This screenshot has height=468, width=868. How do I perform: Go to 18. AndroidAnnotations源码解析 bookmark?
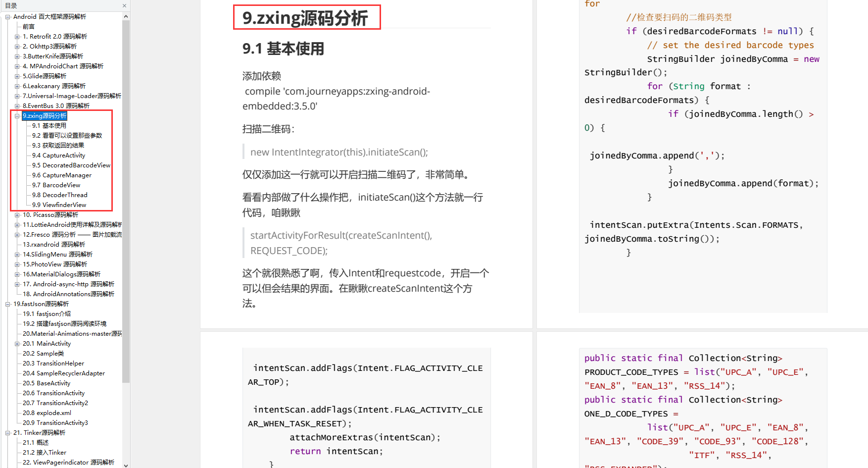(69, 294)
